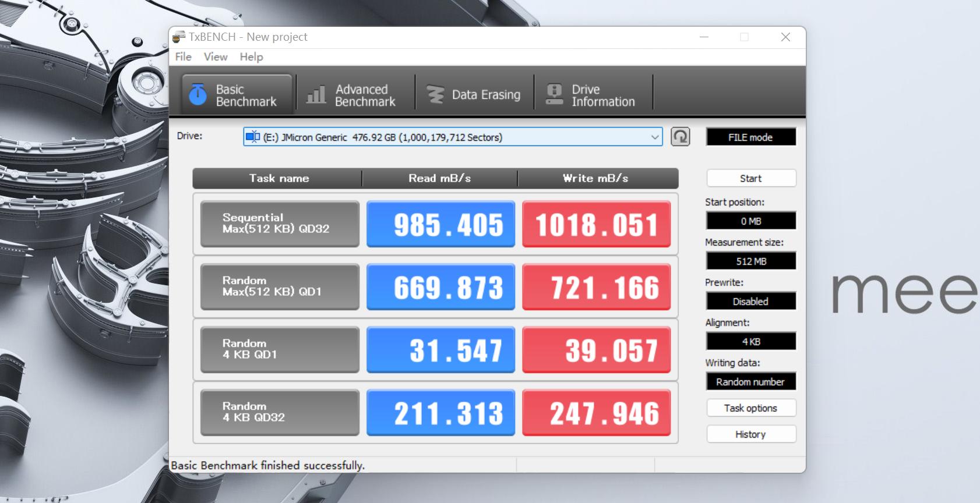Click the Measurement size label

coord(744,242)
